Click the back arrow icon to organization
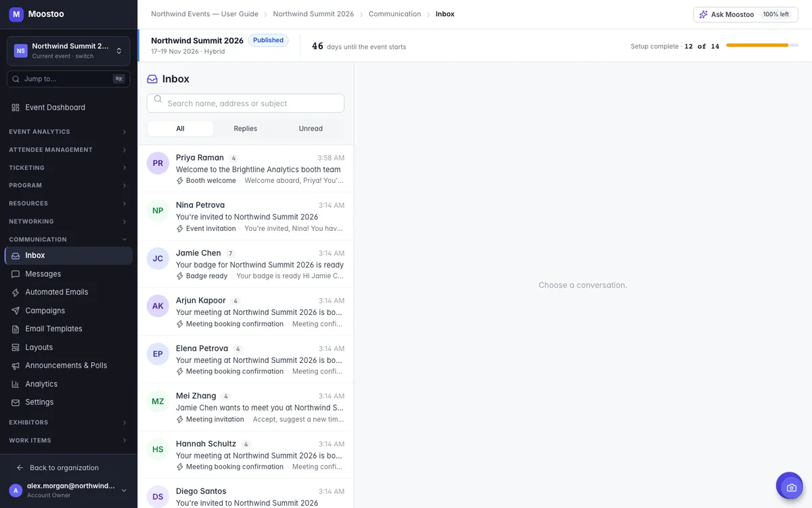 [20, 468]
